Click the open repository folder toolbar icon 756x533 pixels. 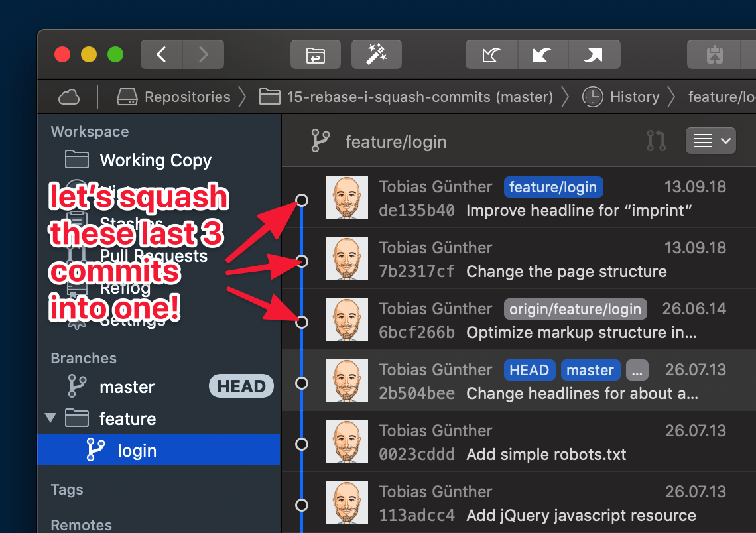click(316, 54)
